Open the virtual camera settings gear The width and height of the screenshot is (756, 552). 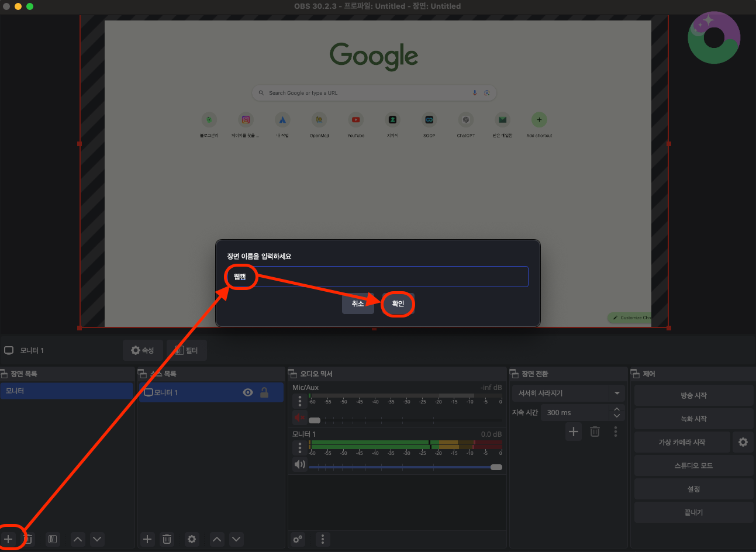coord(743,442)
